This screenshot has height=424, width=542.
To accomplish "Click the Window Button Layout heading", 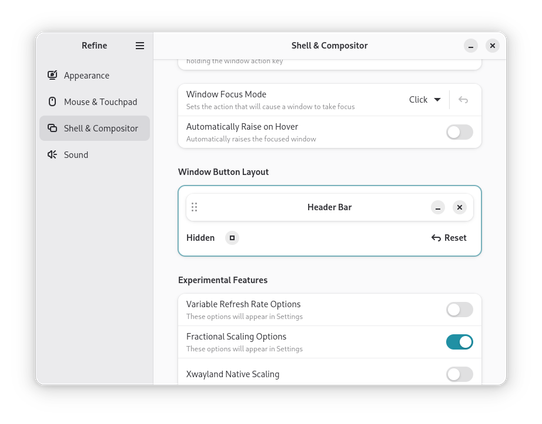I will point(223,172).
